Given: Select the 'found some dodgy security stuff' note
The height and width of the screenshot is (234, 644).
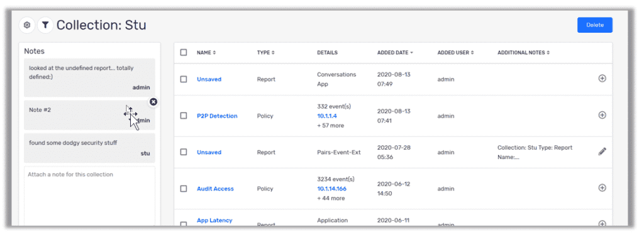Looking at the screenshot, I should 89,148.
